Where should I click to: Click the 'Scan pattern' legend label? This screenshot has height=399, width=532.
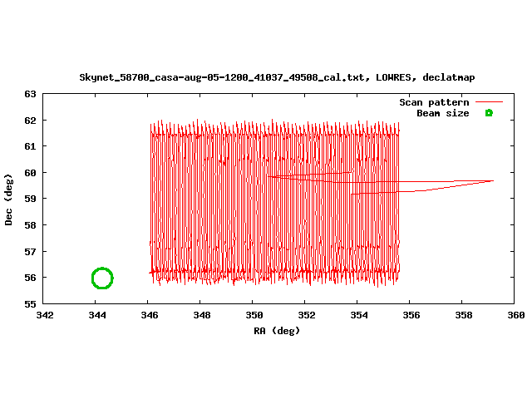point(434,102)
